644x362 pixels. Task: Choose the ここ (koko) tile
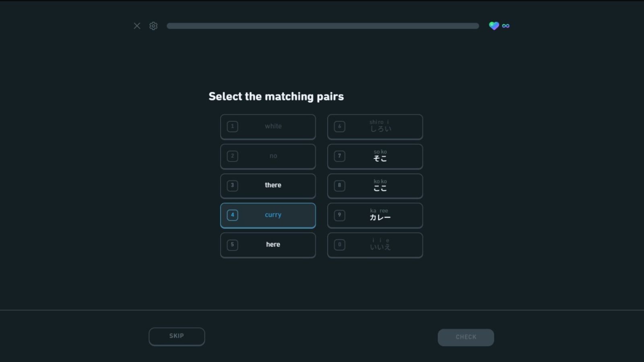[x=375, y=185]
